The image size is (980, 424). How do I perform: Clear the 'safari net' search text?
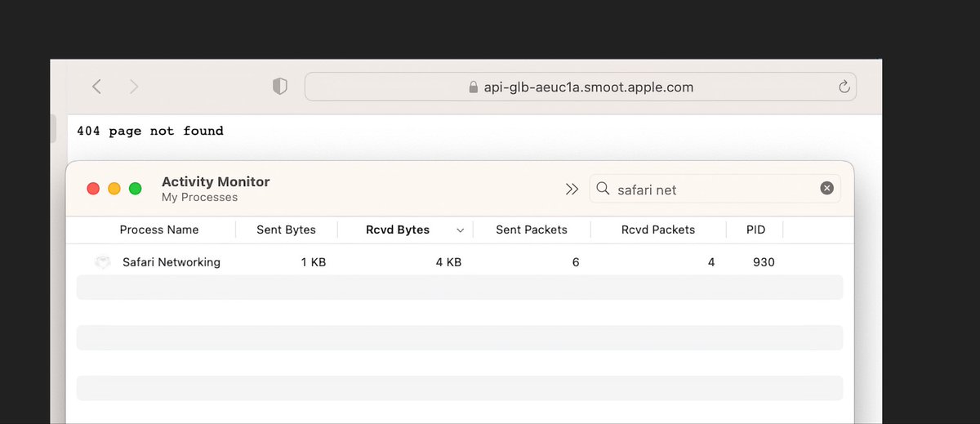coord(826,189)
